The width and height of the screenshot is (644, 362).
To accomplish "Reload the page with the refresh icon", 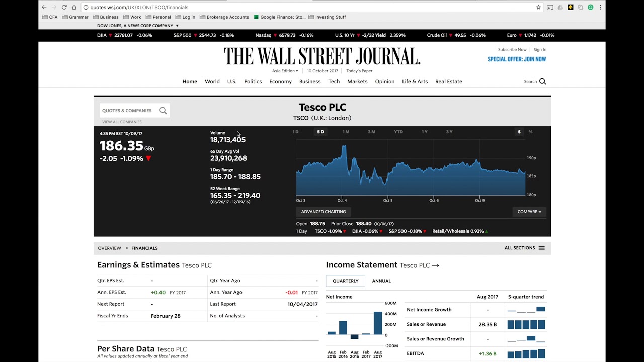I will coord(64,7).
